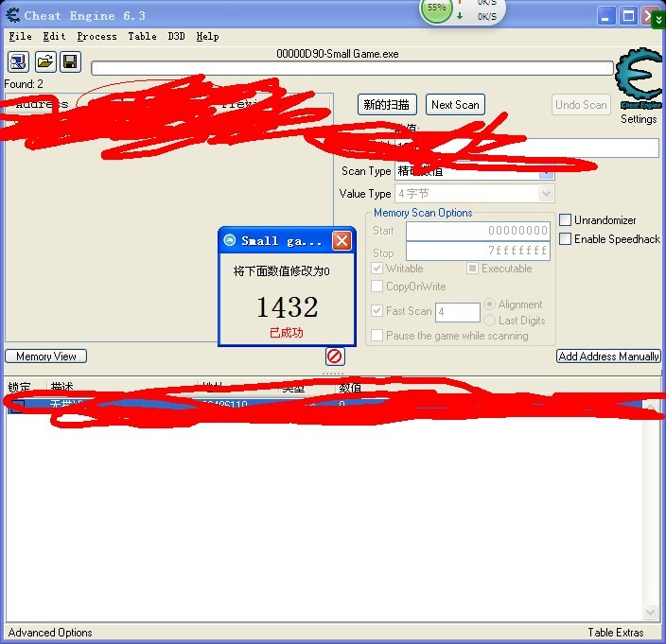Click the Fast Scan alignment value field
The width and height of the screenshot is (666, 644).
point(458,312)
